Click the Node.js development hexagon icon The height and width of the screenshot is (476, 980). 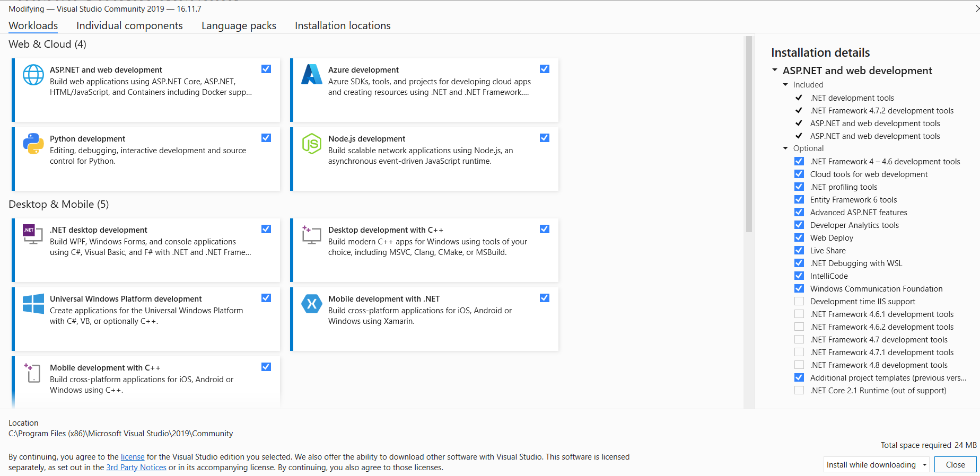[312, 144]
